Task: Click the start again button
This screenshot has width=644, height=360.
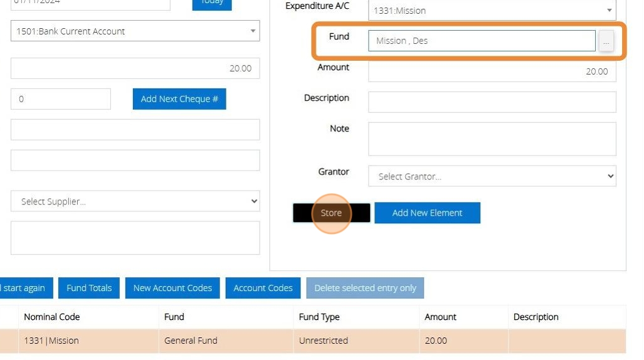Action: point(26,288)
